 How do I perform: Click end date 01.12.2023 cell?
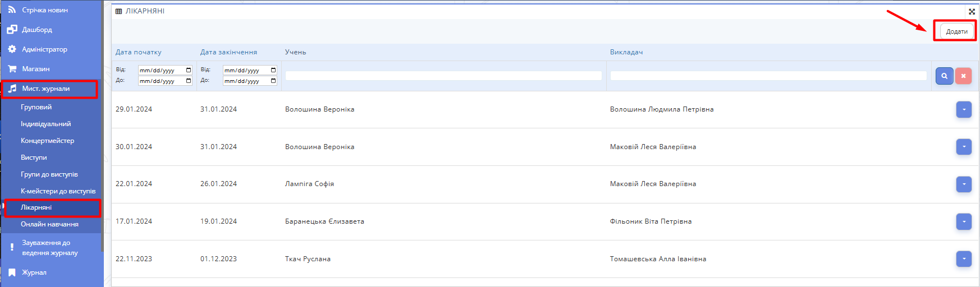coord(218,259)
